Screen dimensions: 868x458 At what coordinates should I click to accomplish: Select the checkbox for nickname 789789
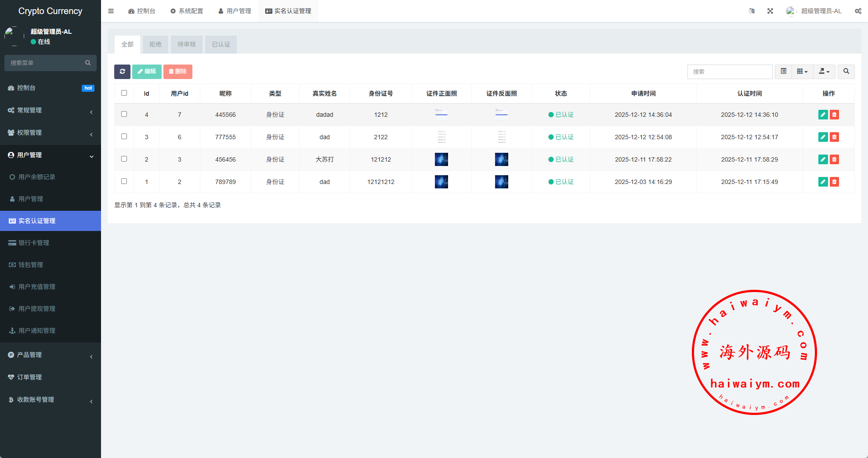[x=124, y=181]
